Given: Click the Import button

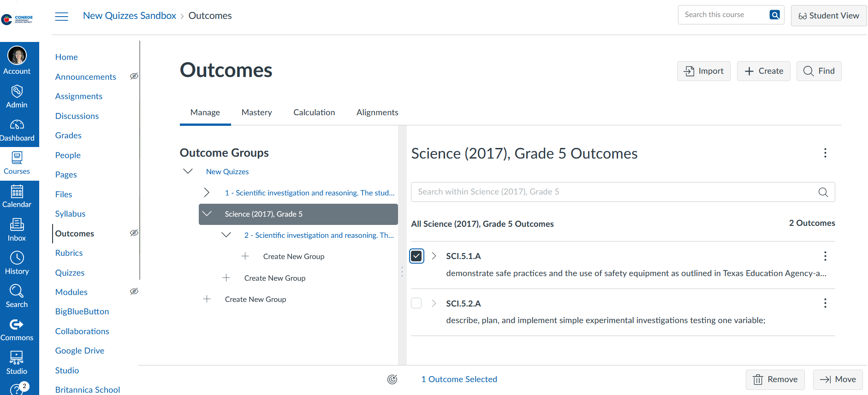Looking at the screenshot, I should [x=703, y=71].
